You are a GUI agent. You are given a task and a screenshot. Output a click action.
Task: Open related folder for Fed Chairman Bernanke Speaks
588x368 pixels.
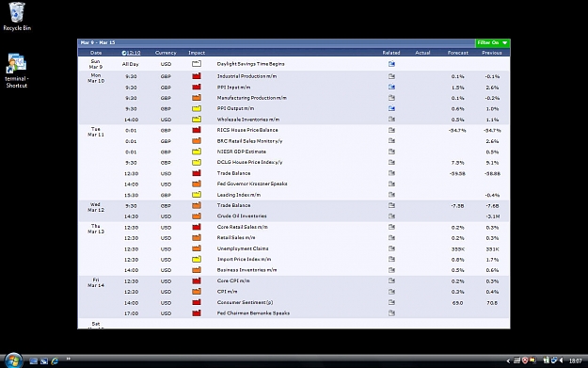(x=391, y=312)
